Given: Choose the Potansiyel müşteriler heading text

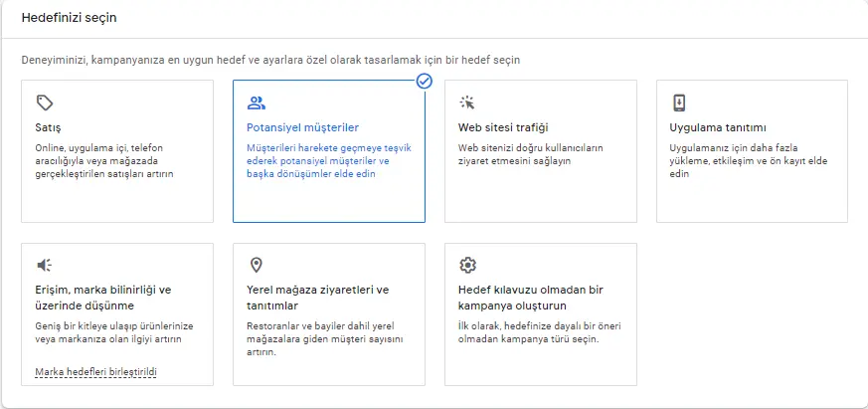Looking at the screenshot, I should pyautogui.click(x=302, y=128).
